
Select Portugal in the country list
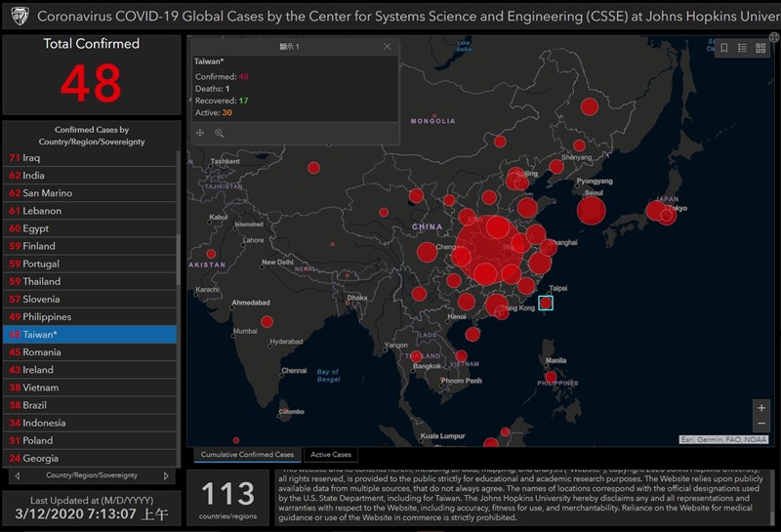[90, 264]
